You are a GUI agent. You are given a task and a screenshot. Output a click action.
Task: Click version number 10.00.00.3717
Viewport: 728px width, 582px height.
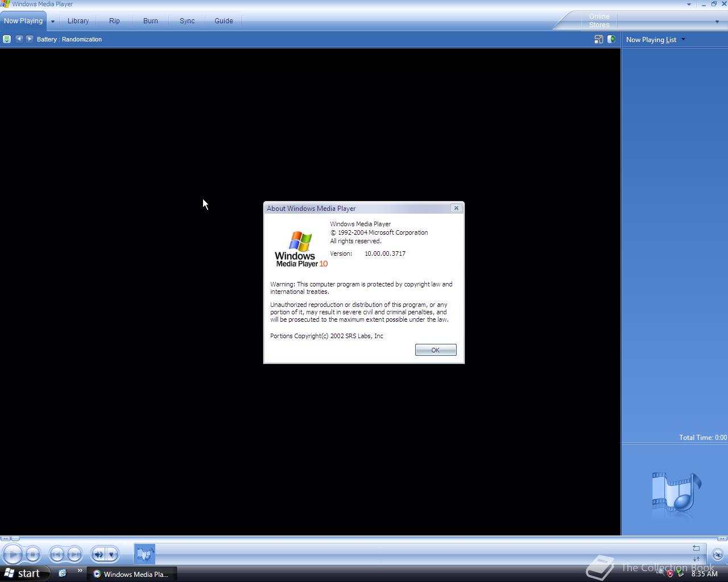[x=385, y=253]
